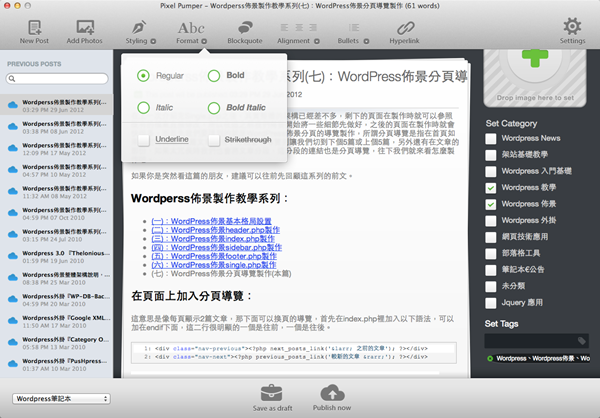
Task: Click the Hyperlink chain icon
Action: [x=405, y=28]
